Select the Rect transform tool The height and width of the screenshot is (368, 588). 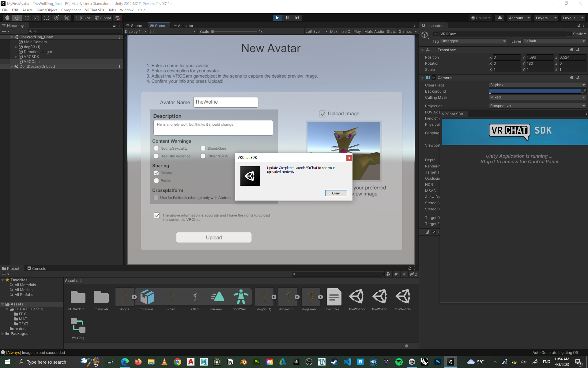pos(47,18)
